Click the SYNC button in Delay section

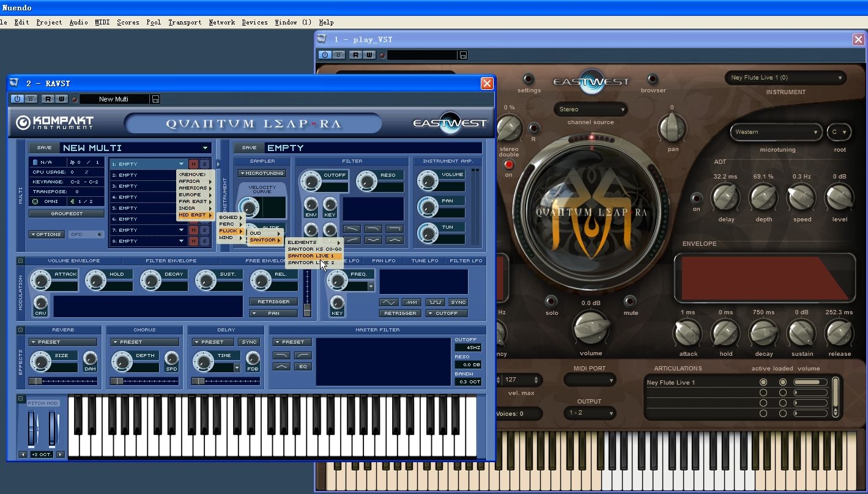tap(248, 342)
